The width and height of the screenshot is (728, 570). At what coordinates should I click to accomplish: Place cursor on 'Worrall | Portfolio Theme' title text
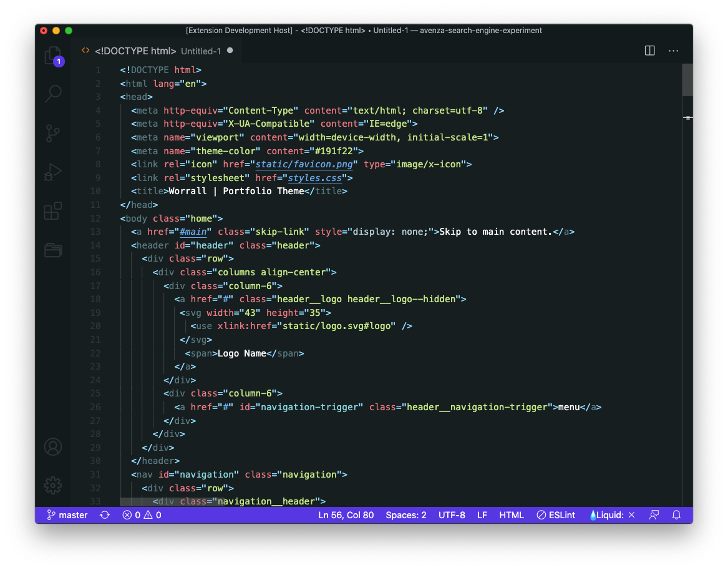tap(236, 192)
